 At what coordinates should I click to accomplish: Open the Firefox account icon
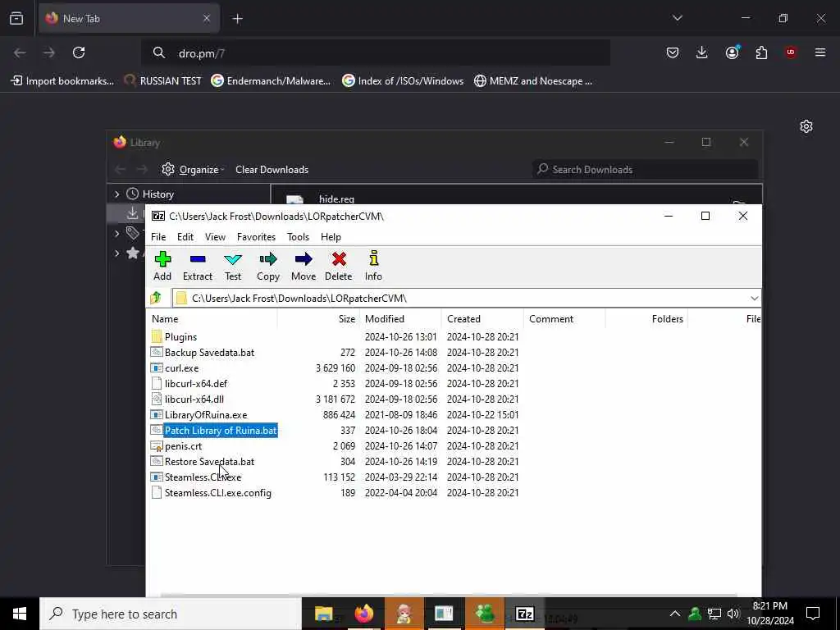[732, 52]
